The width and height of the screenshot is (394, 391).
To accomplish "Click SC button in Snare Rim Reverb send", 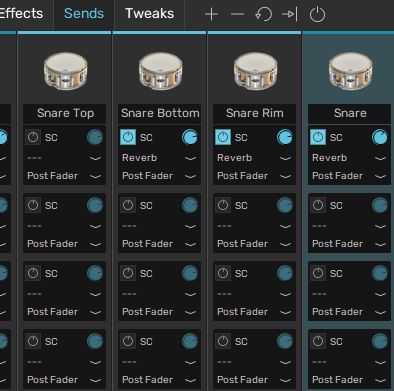I will 241,138.
